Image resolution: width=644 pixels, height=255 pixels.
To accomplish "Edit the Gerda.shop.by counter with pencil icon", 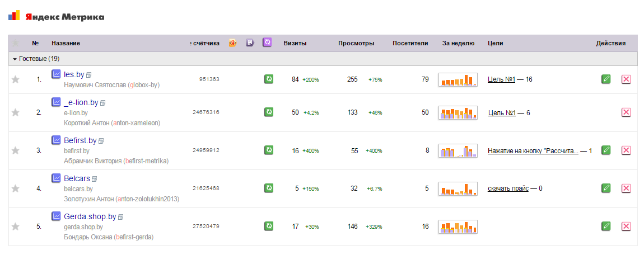I will coord(605,226).
